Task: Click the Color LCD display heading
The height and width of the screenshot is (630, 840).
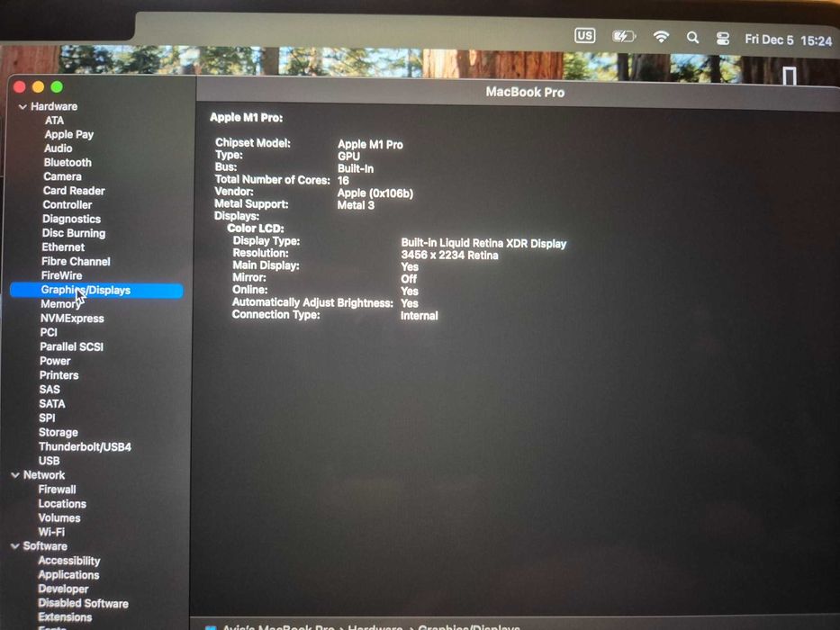Action: [256, 229]
